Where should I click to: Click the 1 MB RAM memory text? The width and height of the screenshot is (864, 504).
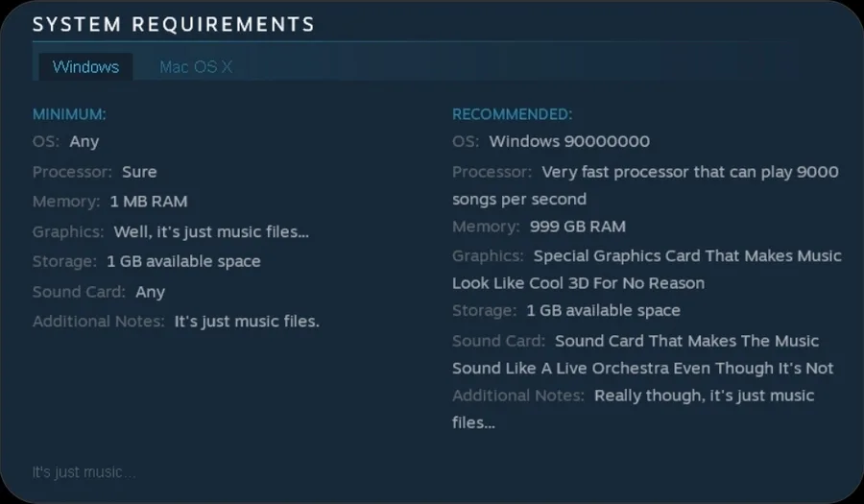(149, 202)
